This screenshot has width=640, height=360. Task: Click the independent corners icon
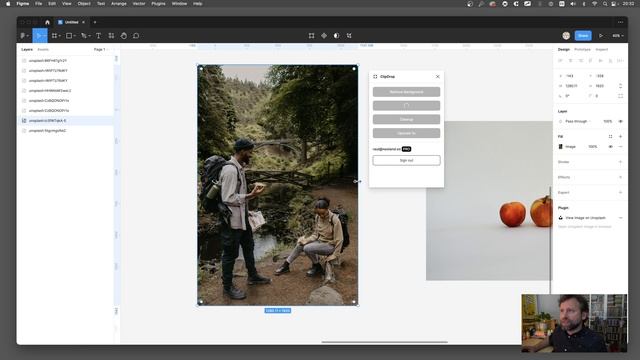pos(620,96)
